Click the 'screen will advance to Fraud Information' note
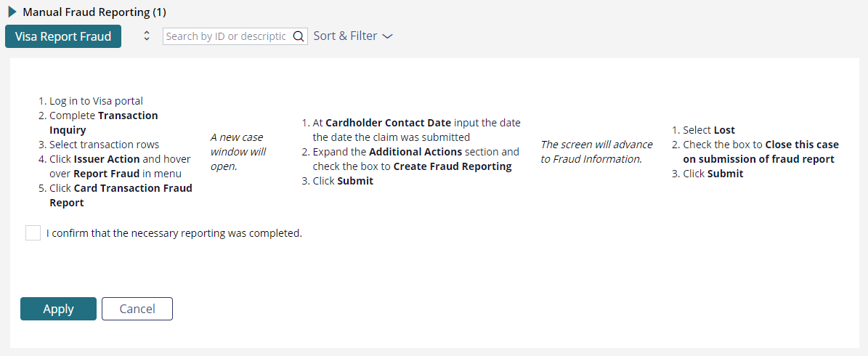The image size is (868, 356). pyautogui.click(x=597, y=152)
